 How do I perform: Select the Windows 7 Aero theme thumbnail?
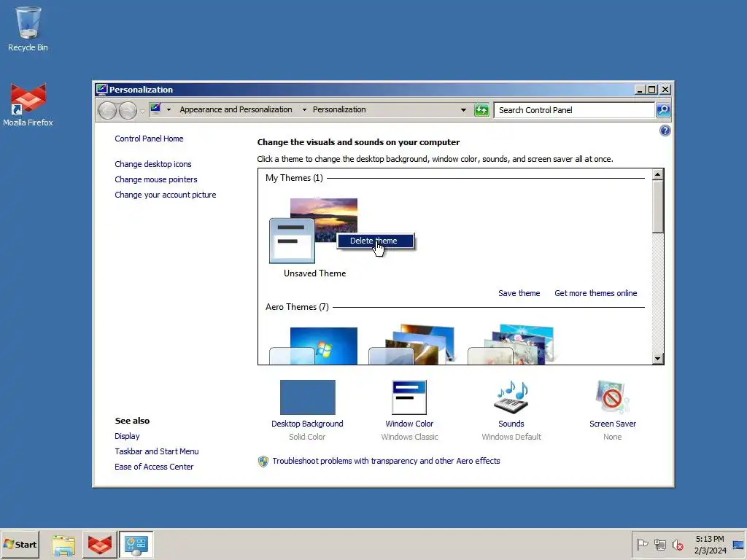[314, 346]
